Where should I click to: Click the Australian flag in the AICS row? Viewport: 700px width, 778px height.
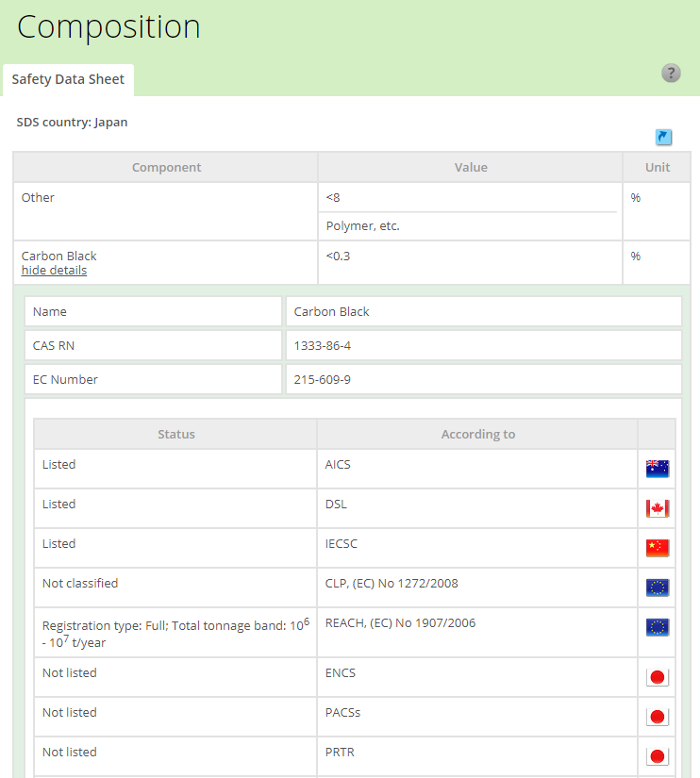coord(657,469)
